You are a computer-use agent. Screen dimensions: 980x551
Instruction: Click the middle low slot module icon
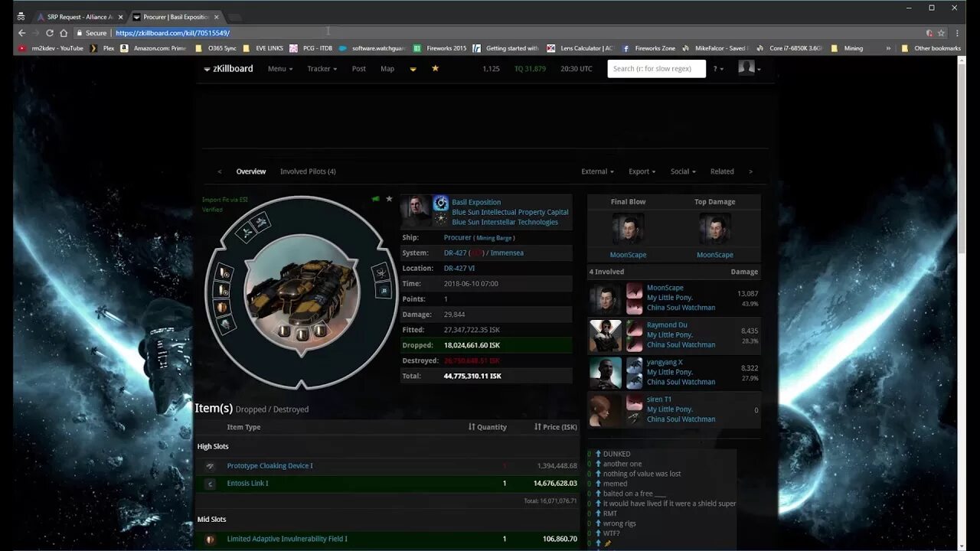pyautogui.click(x=302, y=334)
